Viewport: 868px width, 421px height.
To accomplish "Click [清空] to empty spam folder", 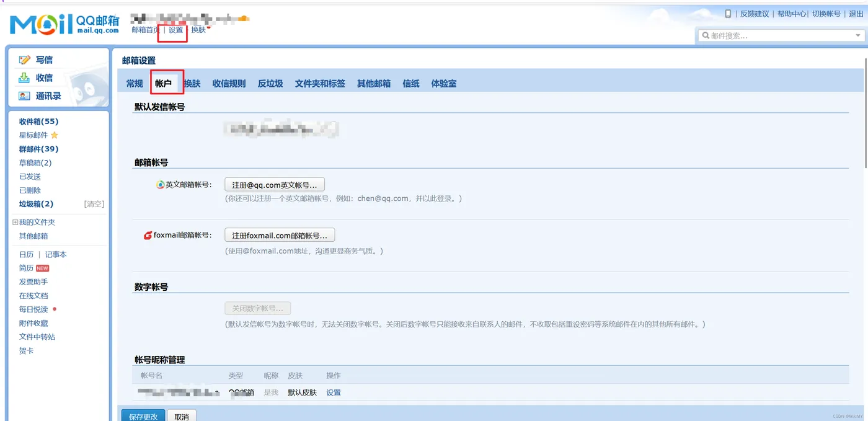I will tap(94, 204).
